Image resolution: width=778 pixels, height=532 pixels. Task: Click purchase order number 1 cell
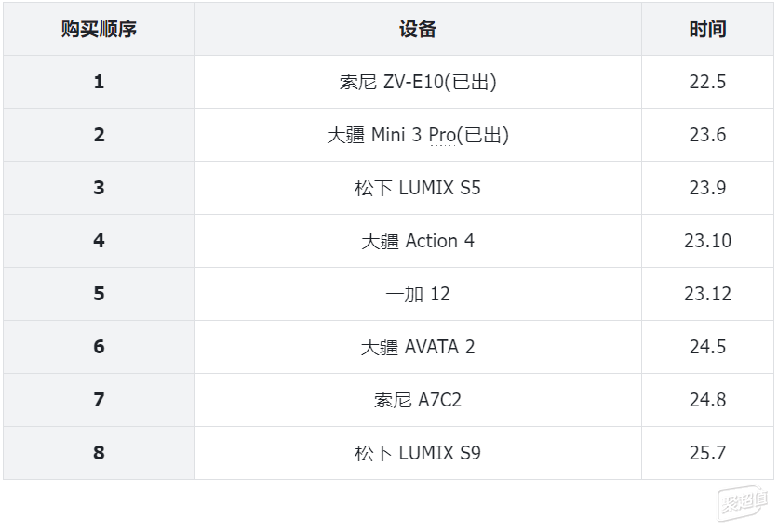99,82
